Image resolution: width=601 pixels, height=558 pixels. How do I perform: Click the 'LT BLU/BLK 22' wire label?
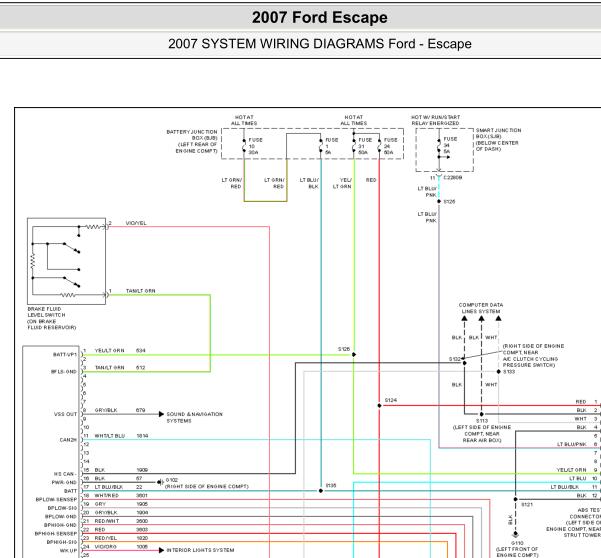click(x=118, y=487)
